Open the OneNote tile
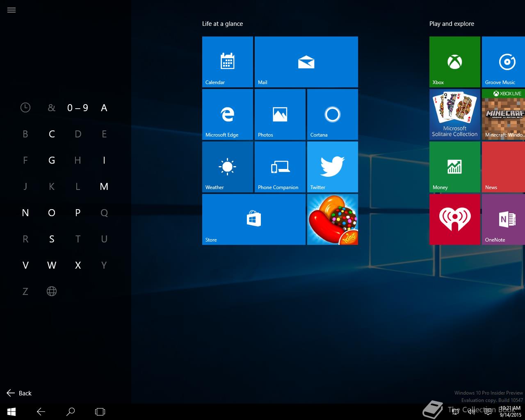Screen dimensions: 525x420 [x=504, y=219]
